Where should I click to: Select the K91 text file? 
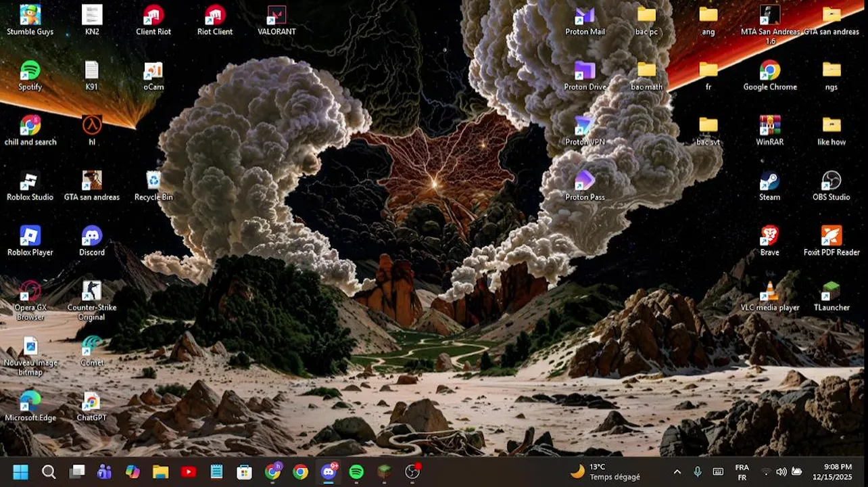pos(92,76)
